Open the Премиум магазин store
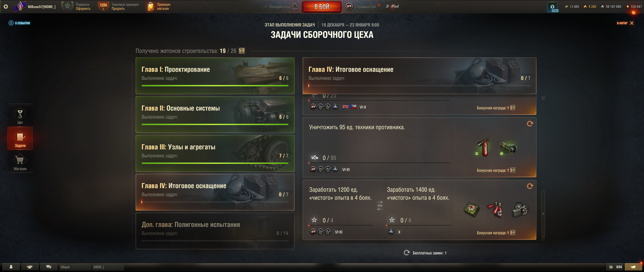This screenshot has height=272, width=644. coord(158,7)
